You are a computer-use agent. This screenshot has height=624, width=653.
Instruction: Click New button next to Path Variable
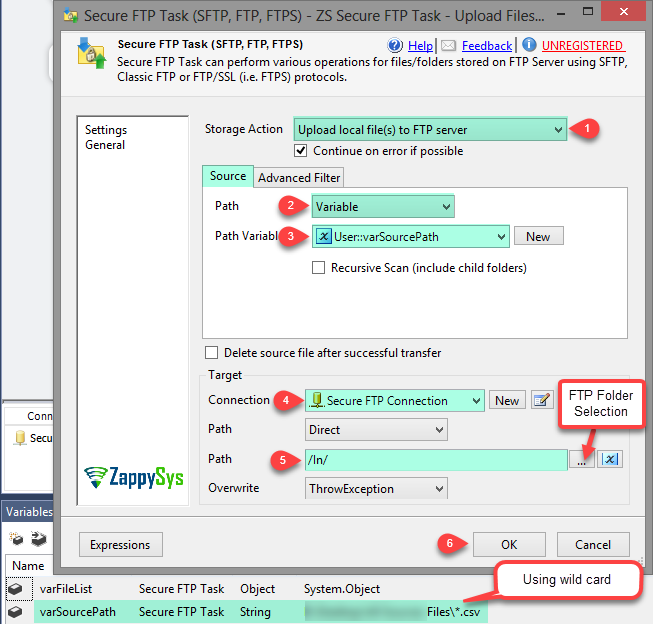[x=538, y=236]
